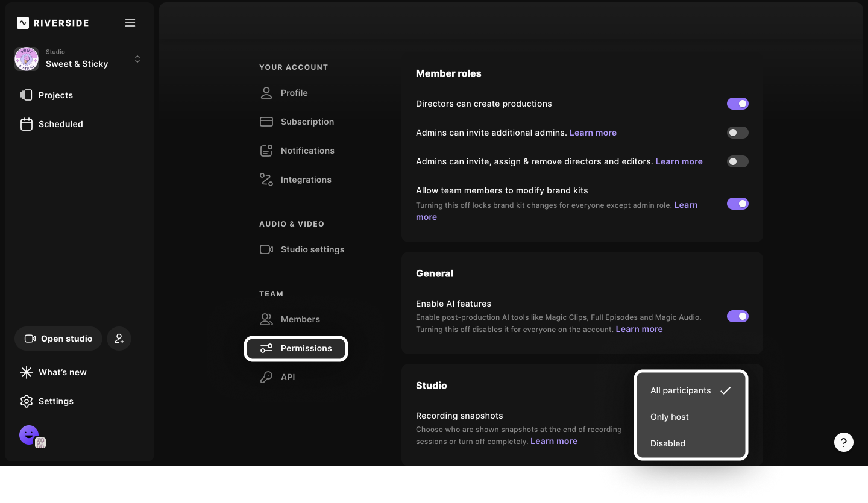Toggle Directors can create productions switch

[737, 104]
